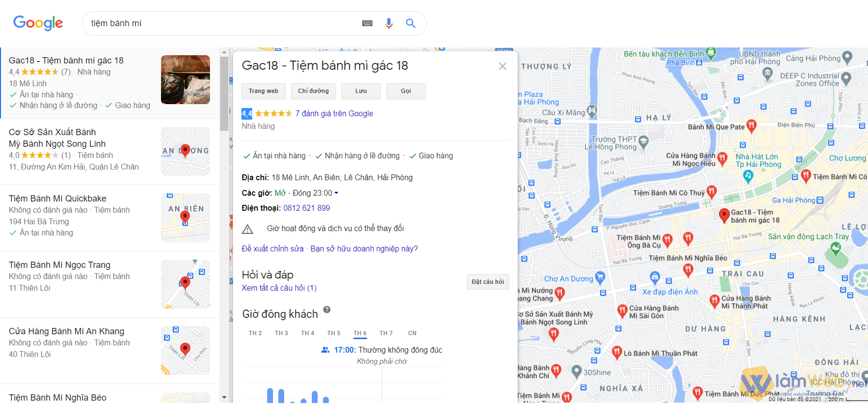The image size is (868, 404).
Task: Click the red Gac18 map pin
Action: (x=724, y=215)
